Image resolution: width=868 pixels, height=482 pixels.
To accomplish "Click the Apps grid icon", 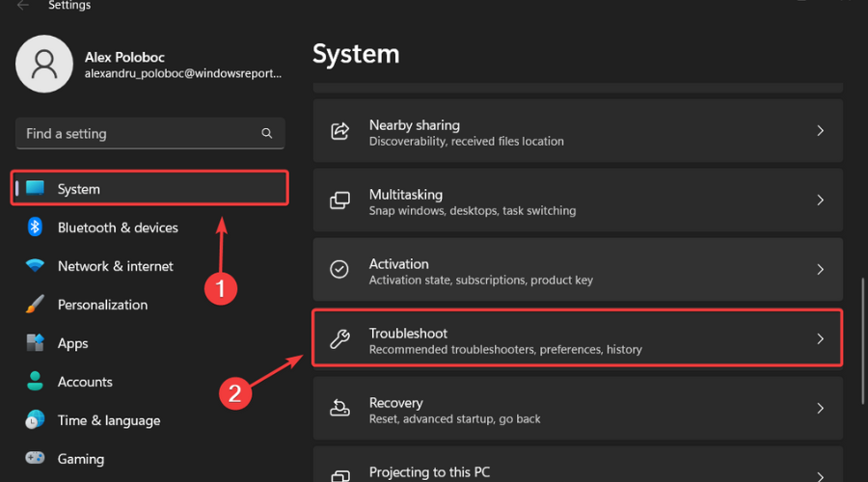I will pyautogui.click(x=36, y=343).
